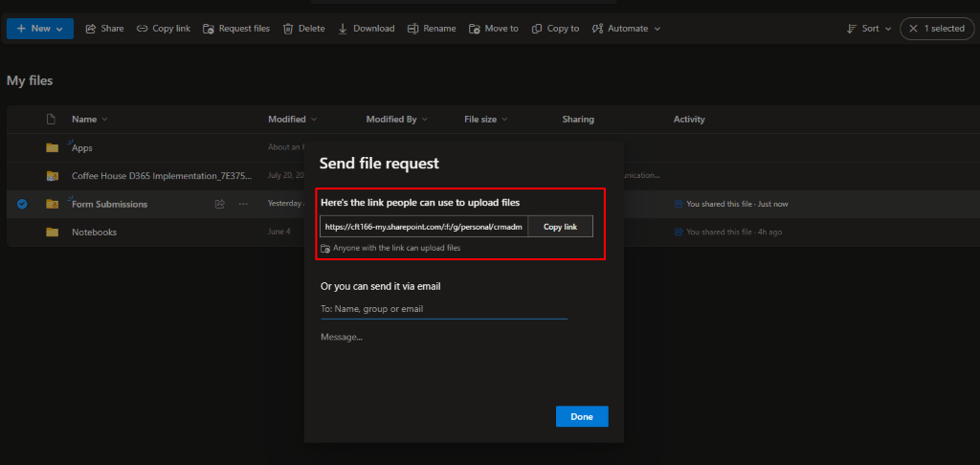Click the Copy to toolbar icon
980x465 pixels.
[537, 29]
